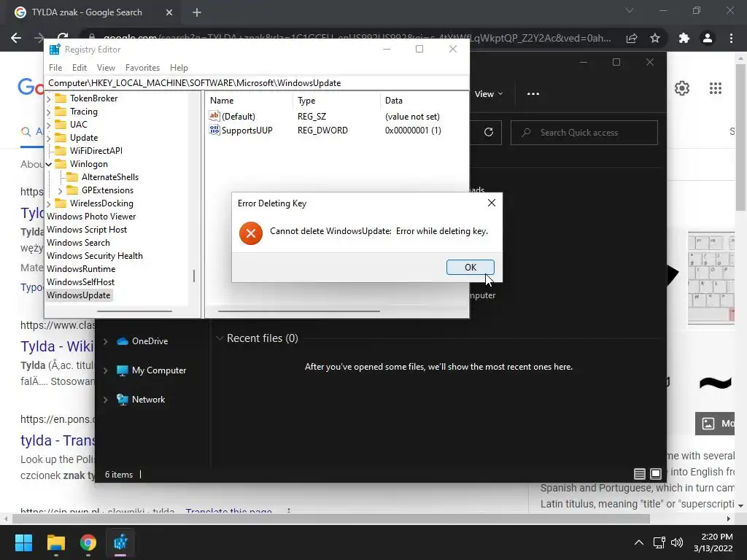747x560 pixels.
Task: Select the Tracing folder icon
Action: pyautogui.click(x=61, y=112)
